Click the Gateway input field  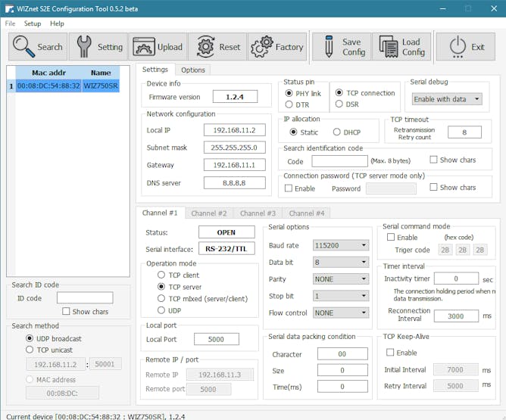tap(235, 165)
